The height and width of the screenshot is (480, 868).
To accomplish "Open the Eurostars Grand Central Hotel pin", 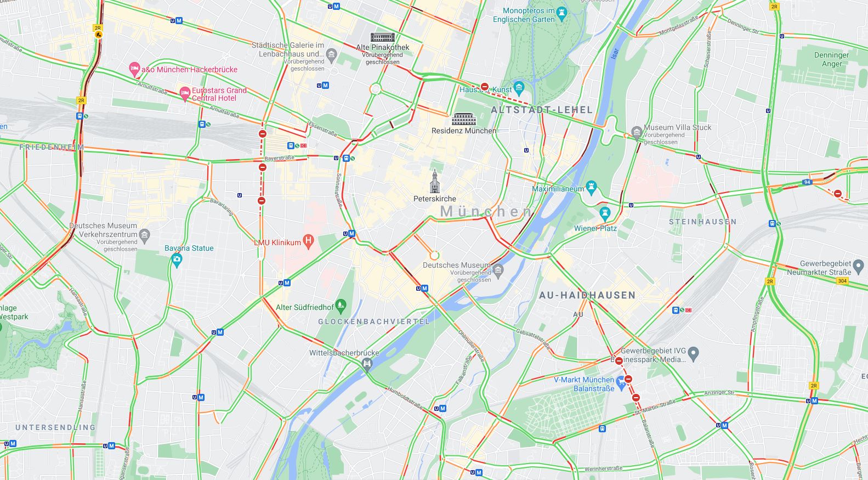I will click(185, 94).
